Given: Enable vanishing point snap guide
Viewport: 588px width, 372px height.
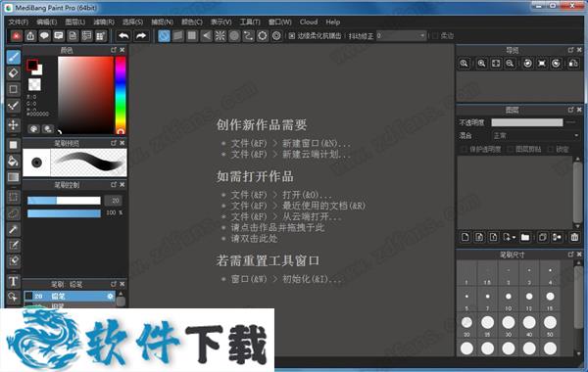Looking at the screenshot, I should pos(206,36).
